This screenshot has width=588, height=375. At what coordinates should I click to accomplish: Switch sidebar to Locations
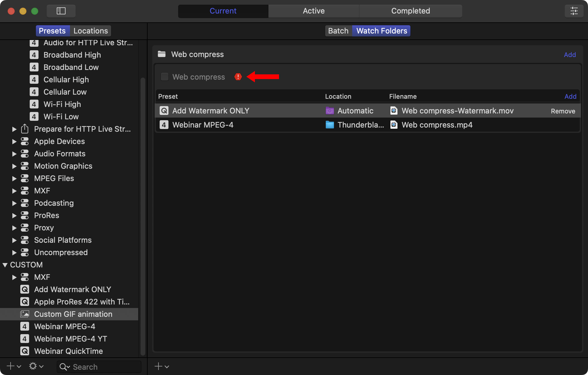click(x=91, y=31)
